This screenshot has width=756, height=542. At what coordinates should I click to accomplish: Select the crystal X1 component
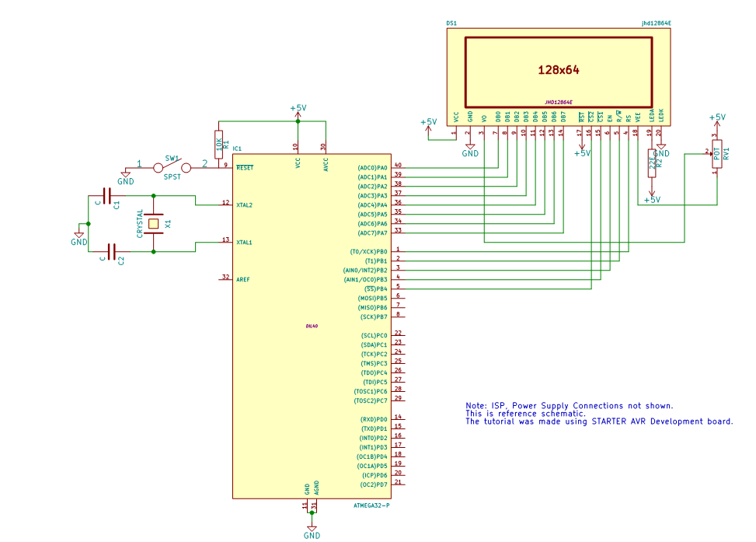154,224
